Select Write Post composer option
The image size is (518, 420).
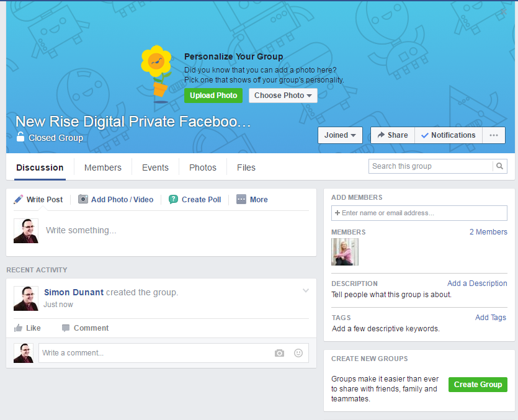pyautogui.click(x=45, y=200)
